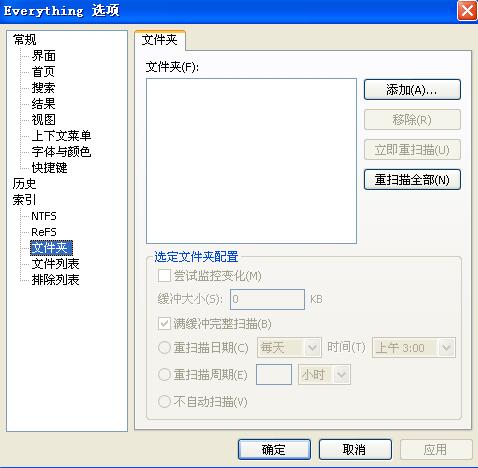The height and width of the screenshot is (468, 478).
Task: Open the 每天 rescan day dropdown
Action: pyautogui.click(x=289, y=348)
